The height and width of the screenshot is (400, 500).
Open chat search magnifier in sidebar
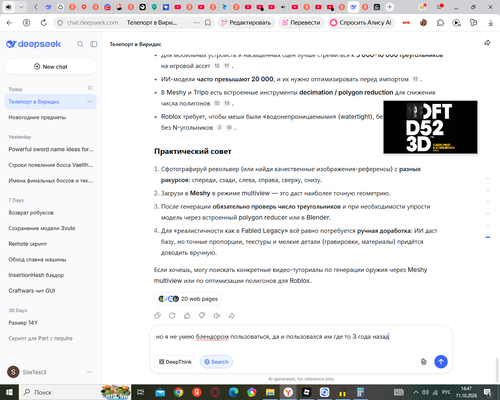80,44
